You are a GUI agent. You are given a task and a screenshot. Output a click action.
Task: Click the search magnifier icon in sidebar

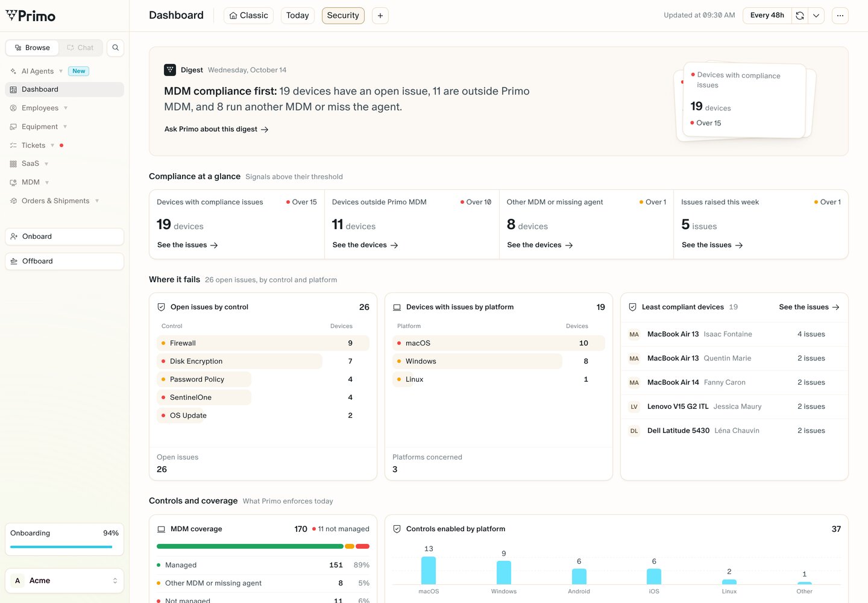click(x=115, y=48)
